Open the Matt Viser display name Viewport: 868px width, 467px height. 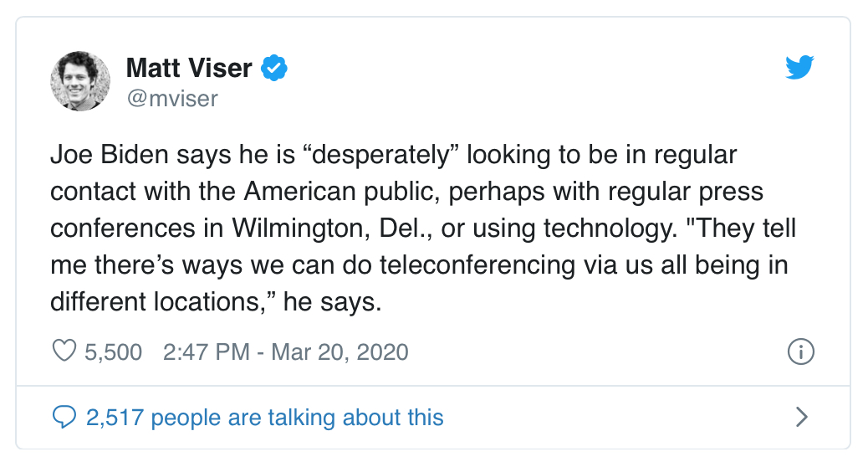click(189, 68)
